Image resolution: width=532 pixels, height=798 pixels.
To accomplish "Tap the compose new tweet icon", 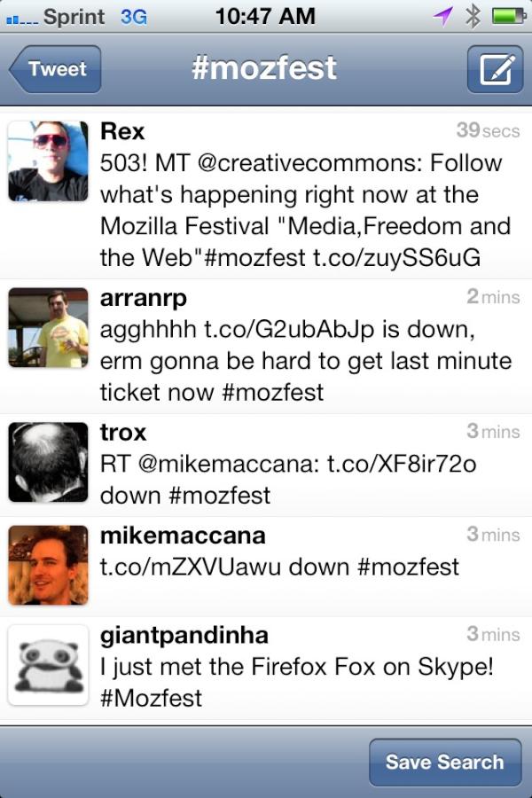I will click(495, 69).
